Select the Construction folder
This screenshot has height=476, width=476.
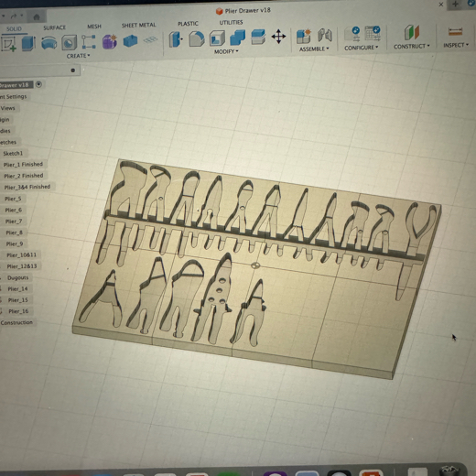[x=16, y=322]
